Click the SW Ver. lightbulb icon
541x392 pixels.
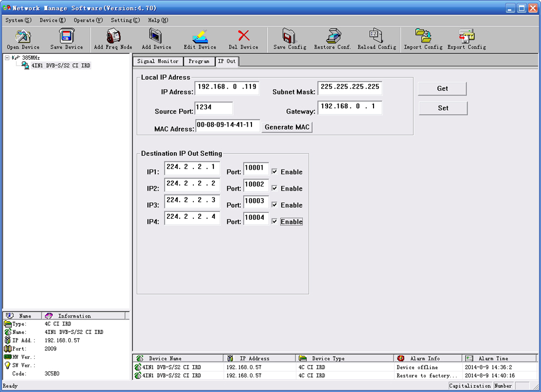tap(7, 365)
